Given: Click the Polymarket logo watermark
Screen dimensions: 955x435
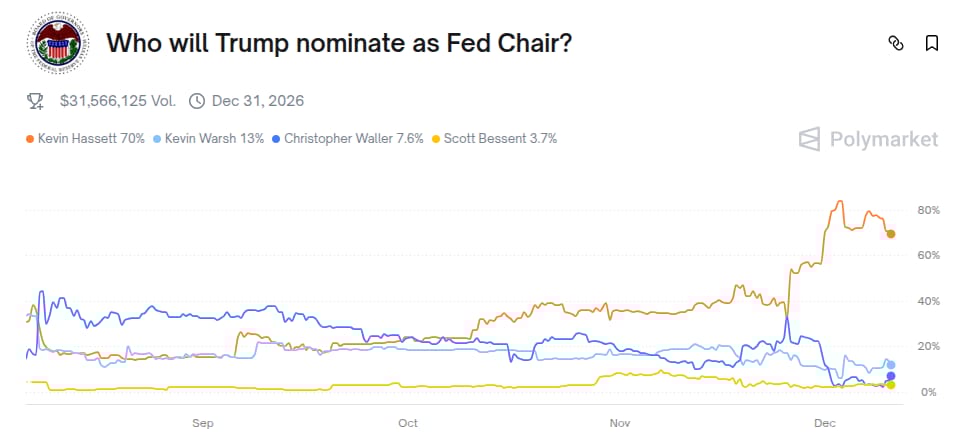Looking at the screenshot, I should pyautogui.click(x=868, y=139).
